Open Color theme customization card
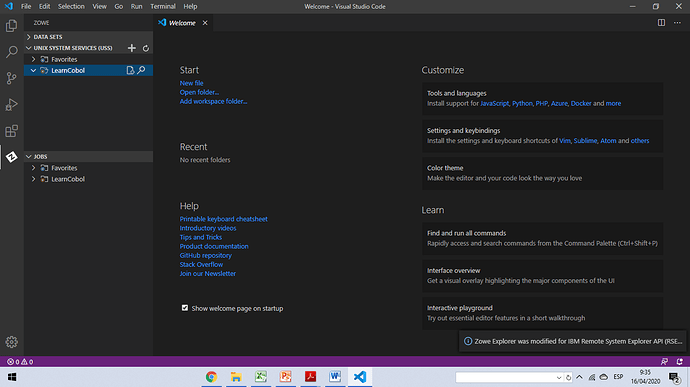This screenshot has width=690, height=387. coord(543,173)
